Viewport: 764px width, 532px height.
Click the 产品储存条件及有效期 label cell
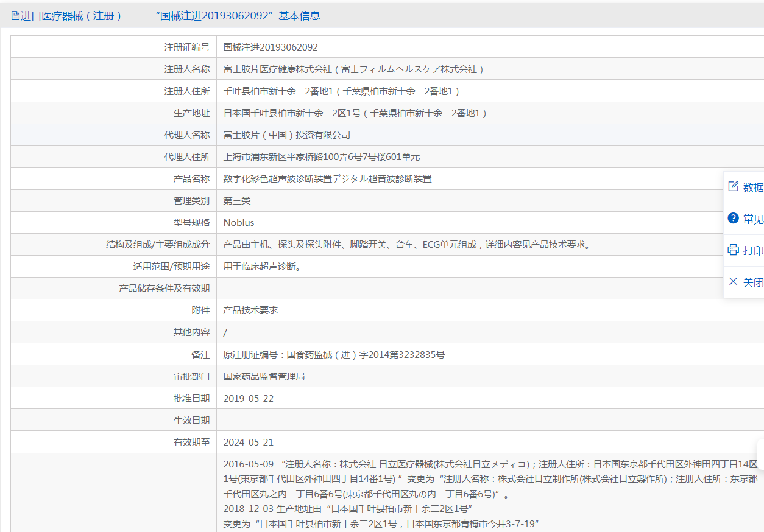(114, 289)
